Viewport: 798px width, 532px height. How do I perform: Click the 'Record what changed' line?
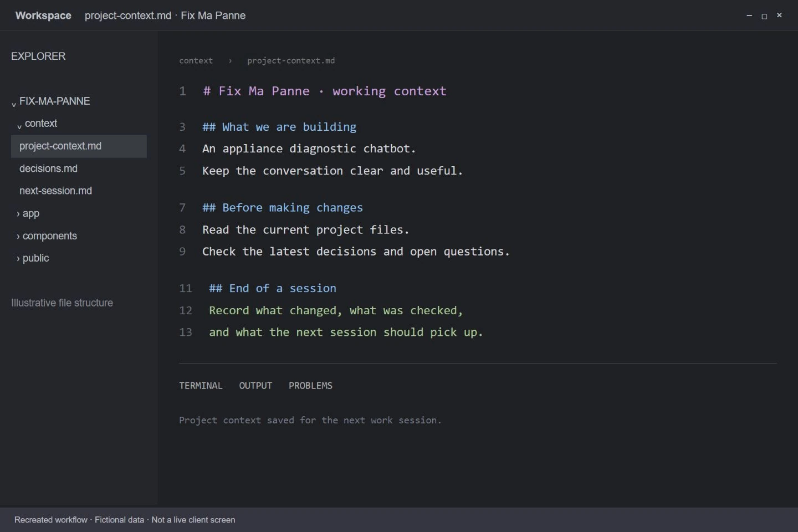click(336, 310)
